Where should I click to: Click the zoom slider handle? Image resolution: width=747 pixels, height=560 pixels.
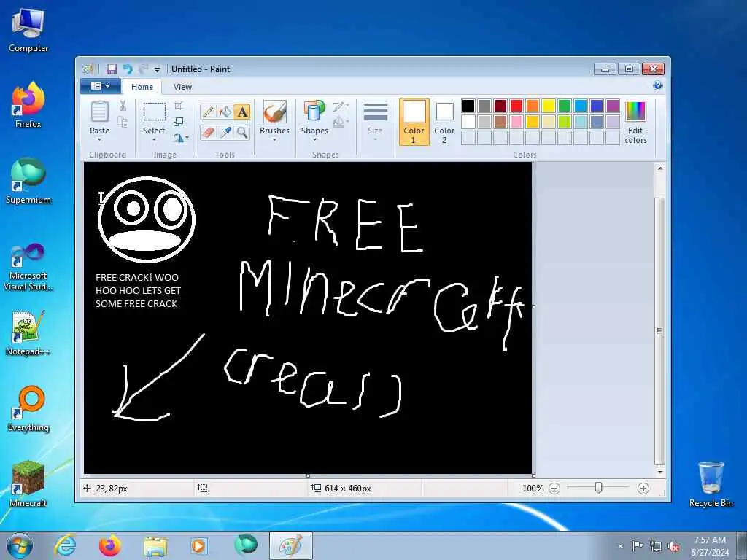click(x=598, y=488)
